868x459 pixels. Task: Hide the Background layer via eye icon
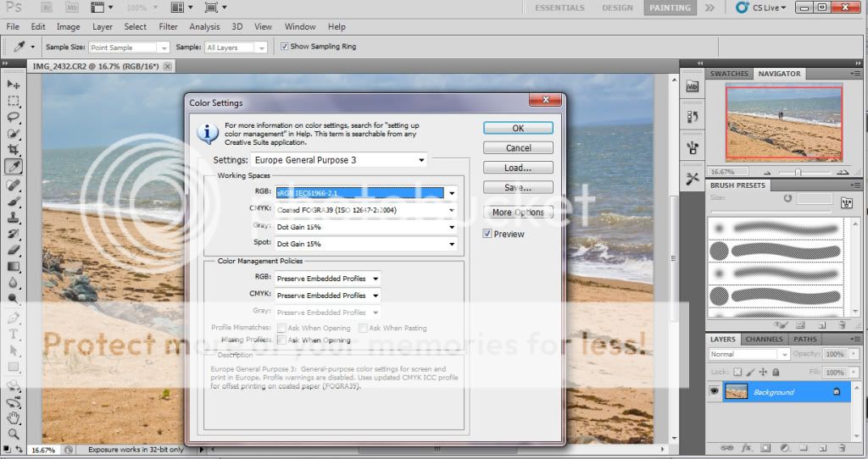715,392
